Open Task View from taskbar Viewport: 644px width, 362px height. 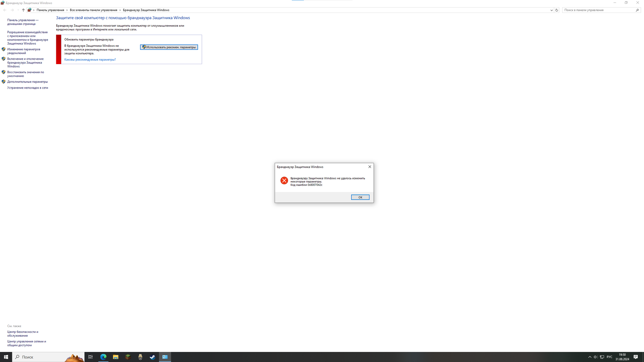pyautogui.click(x=91, y=357)
